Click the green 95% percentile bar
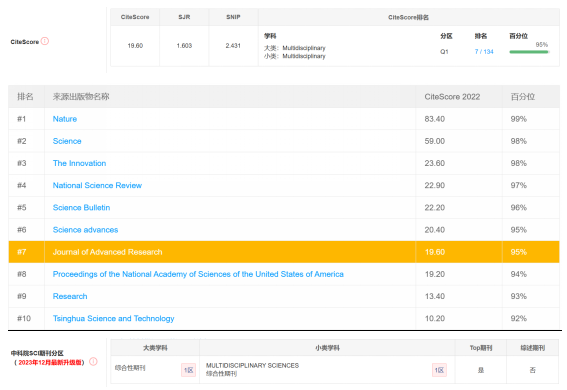 529,52
